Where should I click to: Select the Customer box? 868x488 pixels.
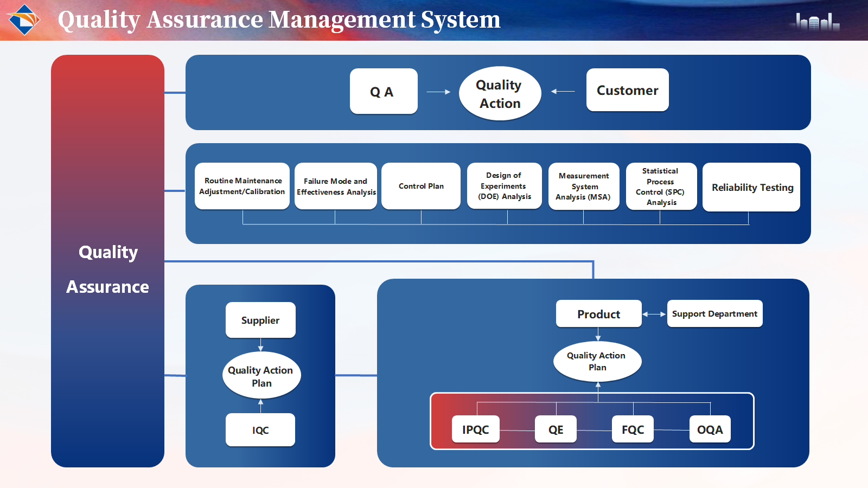point(627,90)
